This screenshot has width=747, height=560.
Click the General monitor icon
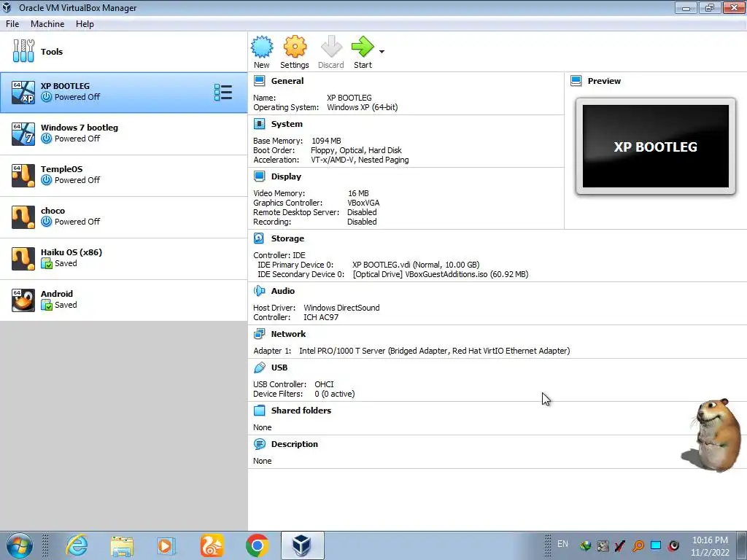pyautogui.click(x=259, y=81)
